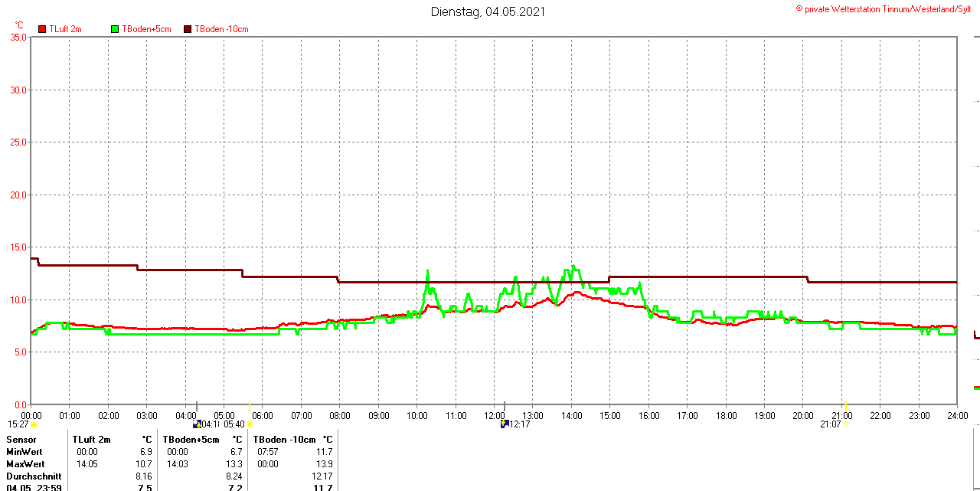Click the yellow sunset marker on the time axis
This screenshot has height=491, width=980.
845,405
